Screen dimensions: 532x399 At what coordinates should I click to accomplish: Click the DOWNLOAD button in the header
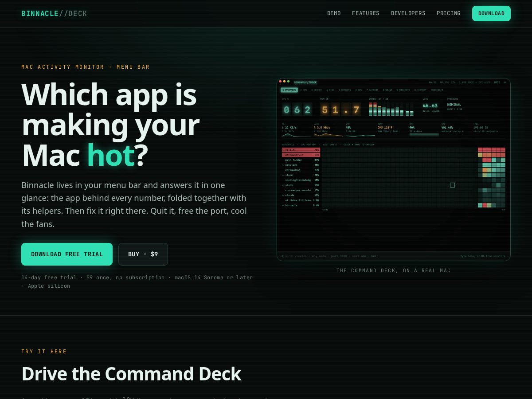[491, 13]
